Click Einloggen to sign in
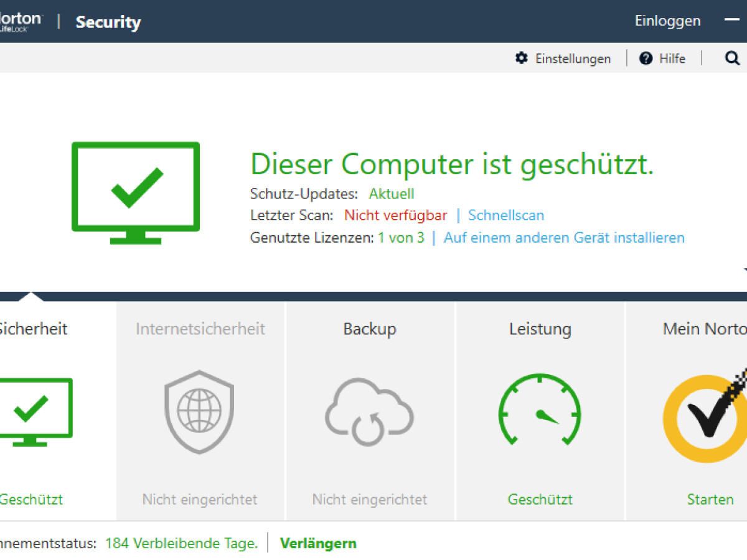Screen dimensions: 747x560 [667, 21]
